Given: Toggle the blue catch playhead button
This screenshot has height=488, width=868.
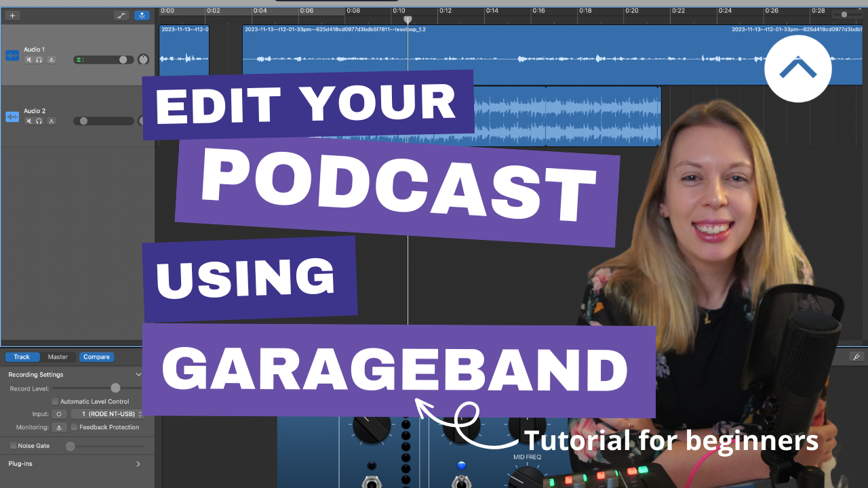Looking at the screenshot, I should coord(142,15).
